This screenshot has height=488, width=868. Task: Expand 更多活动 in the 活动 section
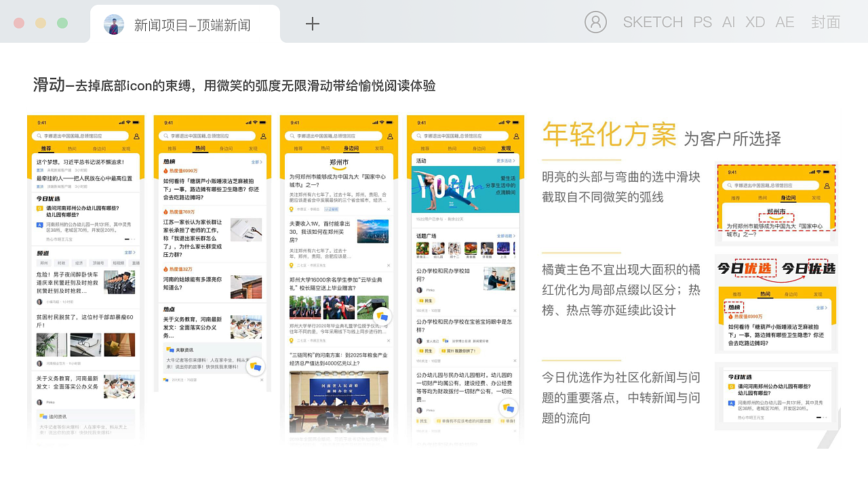click(x=506, y=161)
